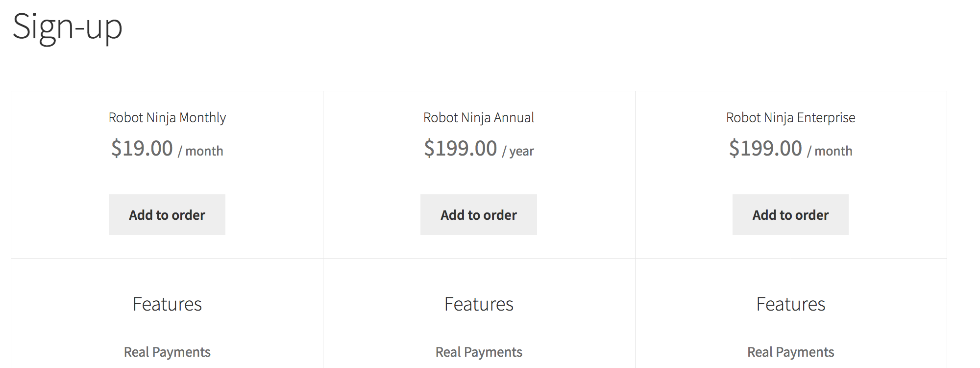Screen dimensions: 980x368
Task: Click the / year label beside $199.00
Action: click(x=518, y=151)
